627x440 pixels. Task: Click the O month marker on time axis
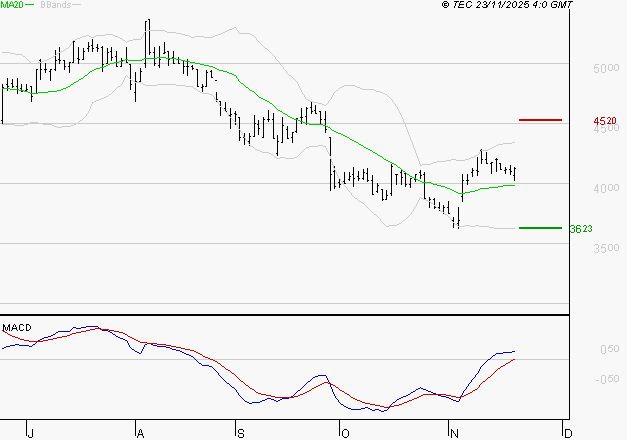click(x=345, y=434)
